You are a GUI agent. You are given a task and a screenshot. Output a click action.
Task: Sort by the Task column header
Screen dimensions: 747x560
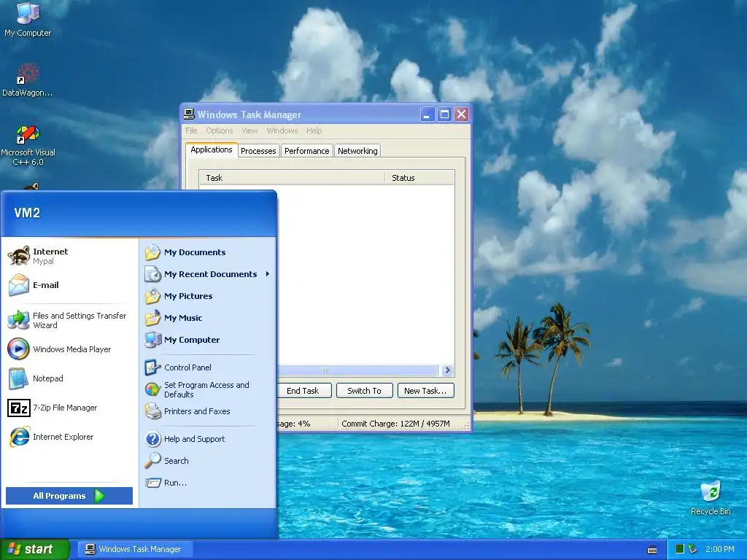point(292,178)
